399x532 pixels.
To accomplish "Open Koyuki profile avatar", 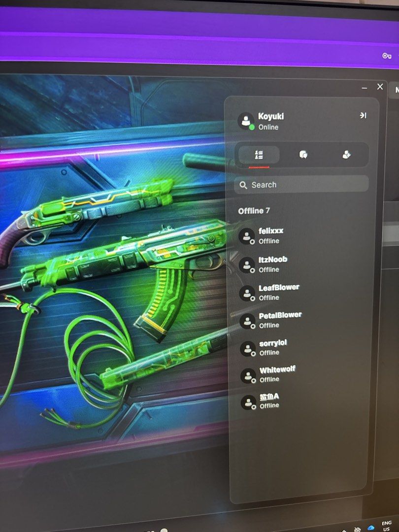I will pos(246,121).
